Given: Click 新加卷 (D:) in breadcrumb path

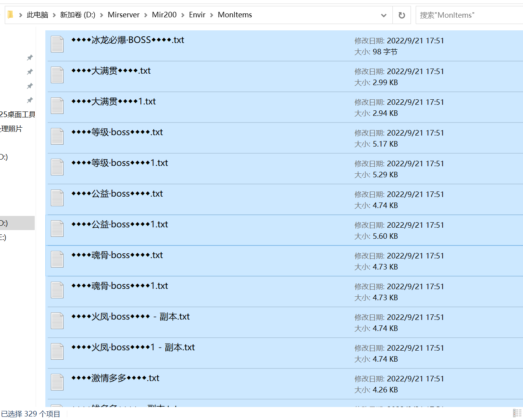Looking at the screenshot, I should coord(78,15).
